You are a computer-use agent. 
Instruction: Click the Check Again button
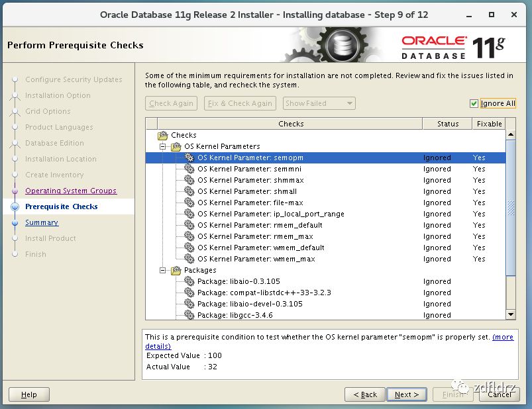pyautogui.click(x=172, y=103)
